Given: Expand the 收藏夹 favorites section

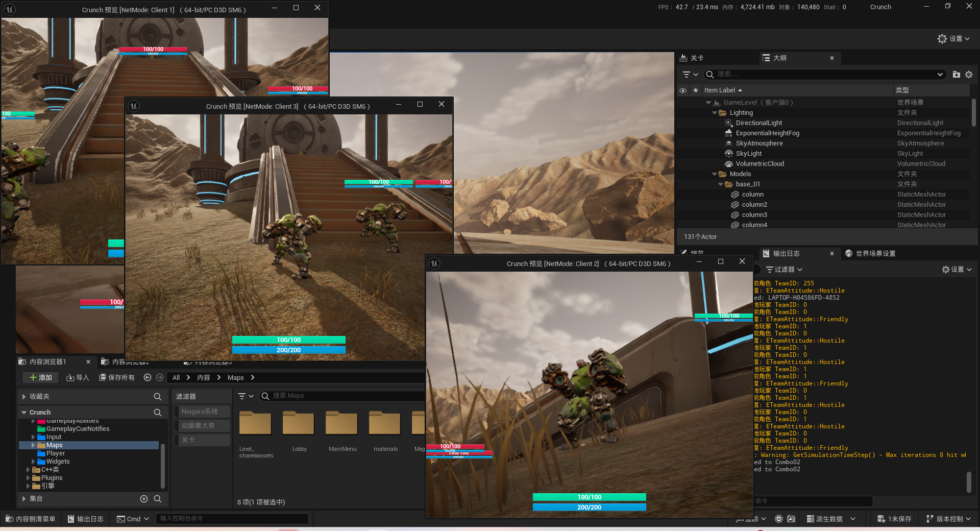Looking at the screenshot, I should tap(24, 397).
